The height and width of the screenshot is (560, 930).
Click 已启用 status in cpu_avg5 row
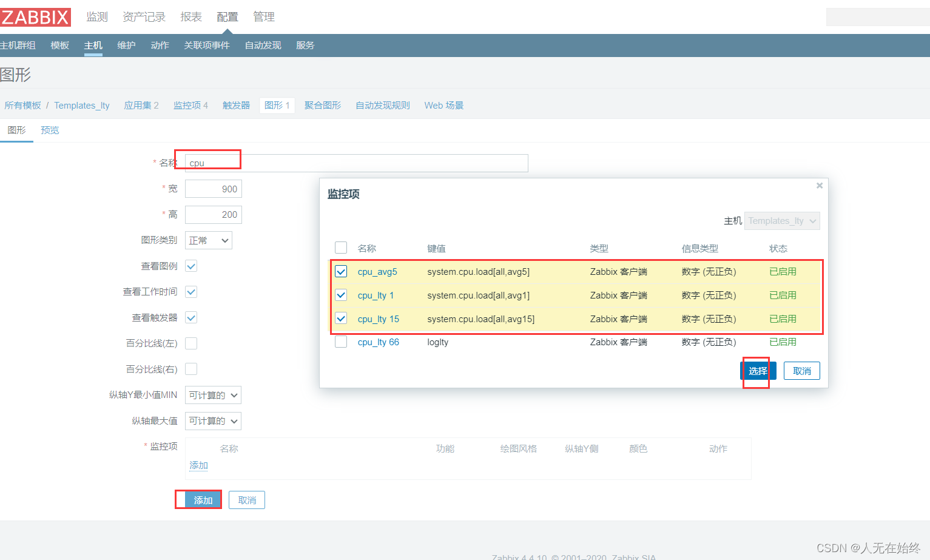click(x=783, y=272)
